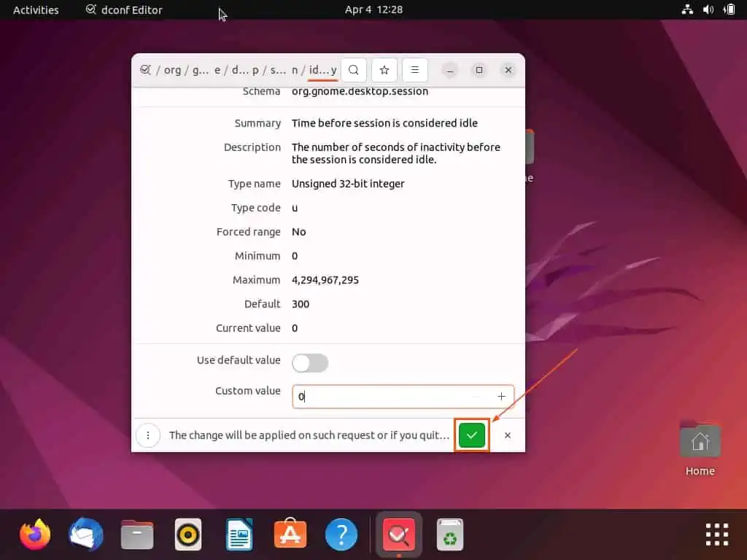The height and width of the screenshot is (560, 747).
Task: Show all applications via the grid icon
Action: (x=716, y=534)
